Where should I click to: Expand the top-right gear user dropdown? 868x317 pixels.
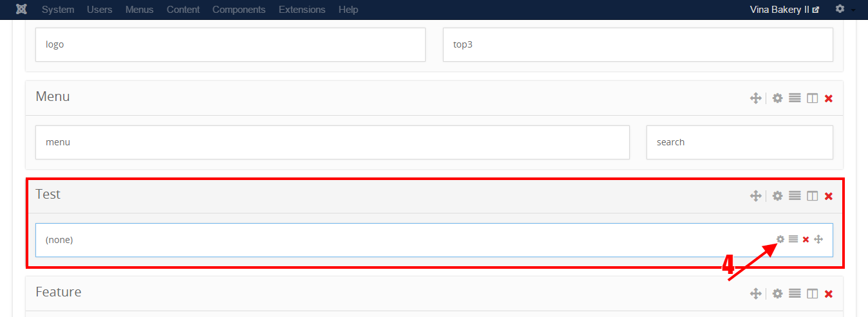(x=845, y=10)
